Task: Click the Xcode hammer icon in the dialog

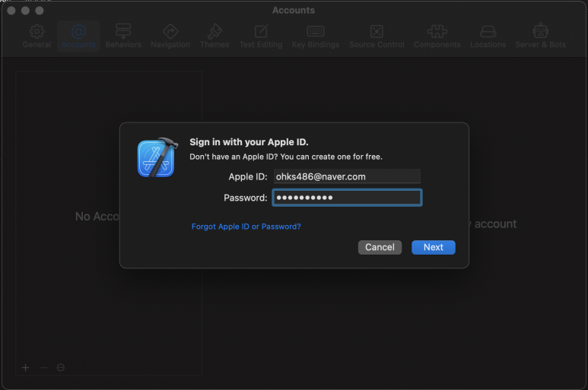Action: (157, 157)
